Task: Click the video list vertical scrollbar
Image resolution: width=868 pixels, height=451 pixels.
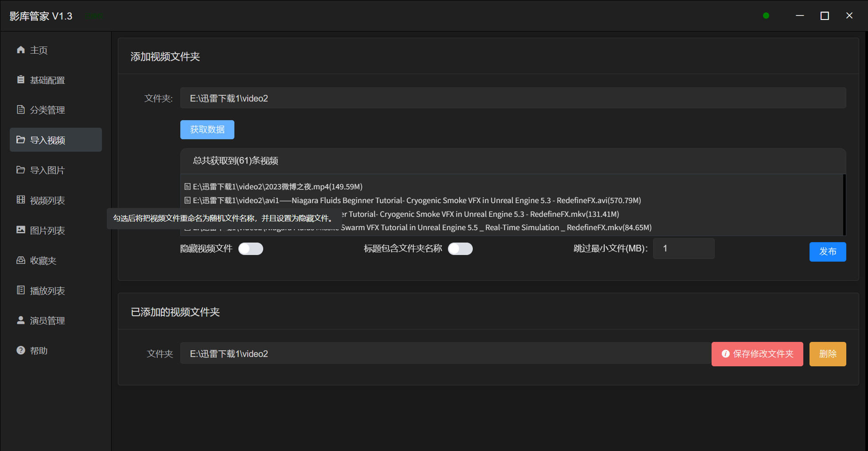Action: click(844, 204)
